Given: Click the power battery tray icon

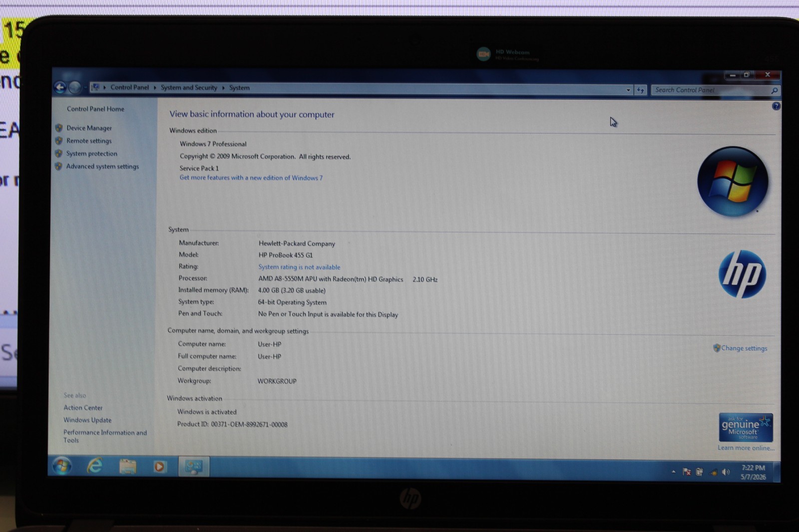Looking at the screenshot, I should (x=699, y=472).
